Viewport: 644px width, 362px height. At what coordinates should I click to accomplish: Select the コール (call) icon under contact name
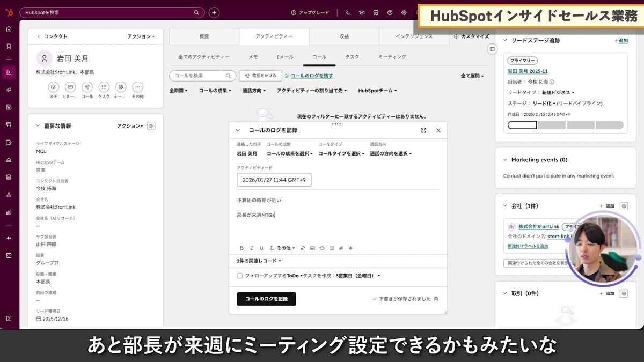(86, 87)
